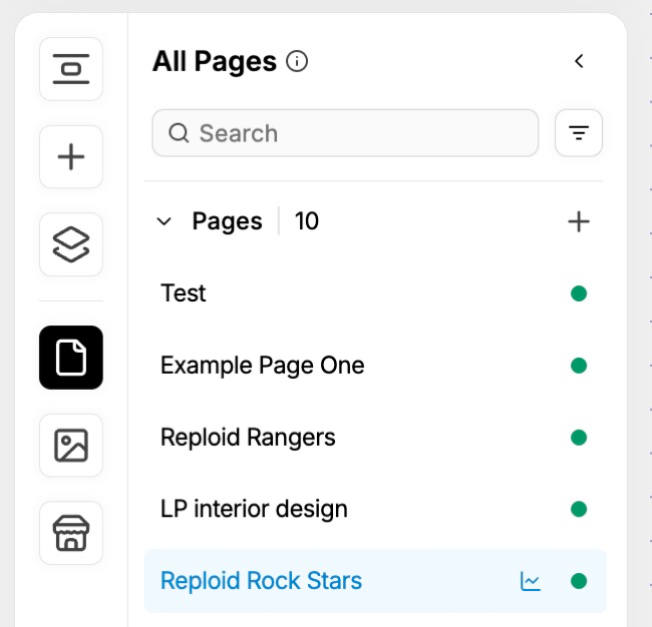
Task: Toggle status dot for LP interior design
Action: pyautogui.click(x=578, y=509)
